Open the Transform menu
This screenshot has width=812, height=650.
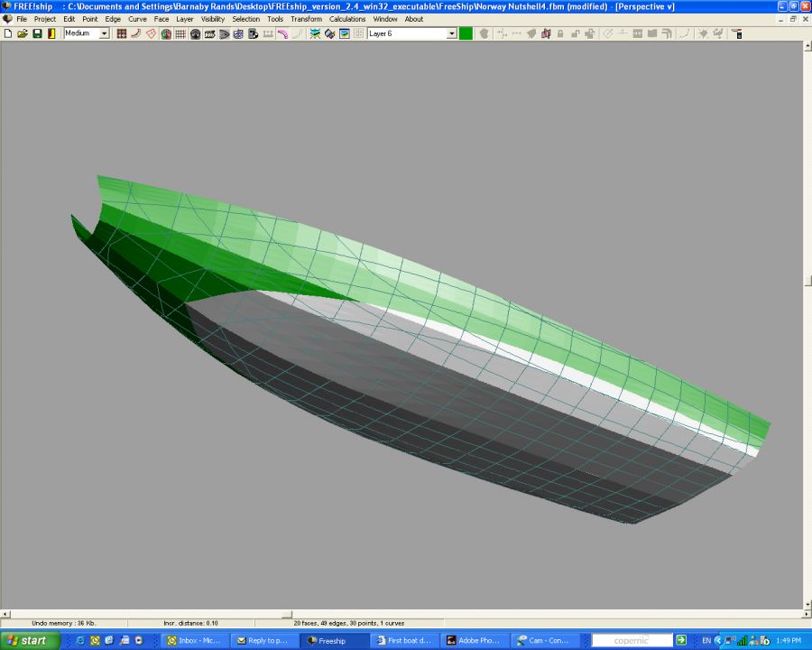point(306,19)
